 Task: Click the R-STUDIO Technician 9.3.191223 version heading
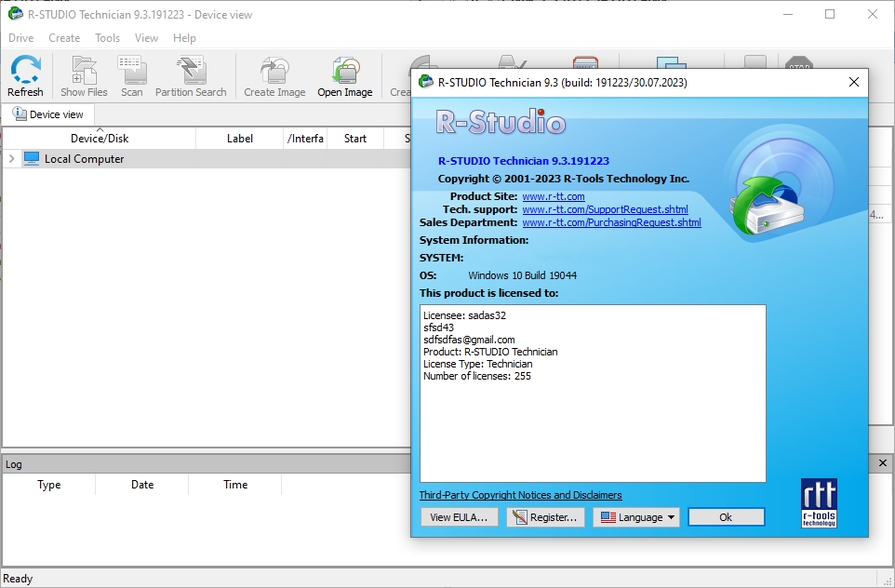pyautogui.click(x=524, y=161)
